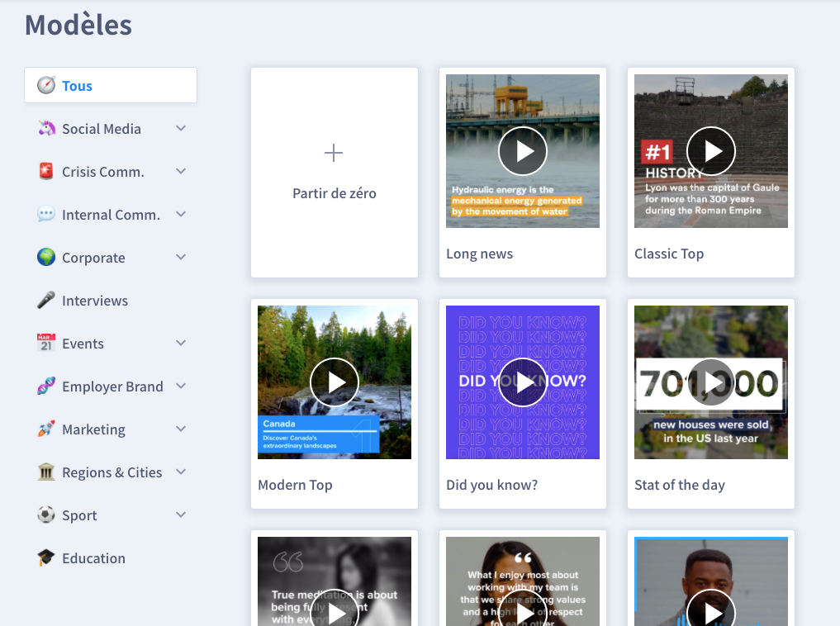Click the Classic Top template title
Viewport: 840px width, 626px height.
coord(669,254)
